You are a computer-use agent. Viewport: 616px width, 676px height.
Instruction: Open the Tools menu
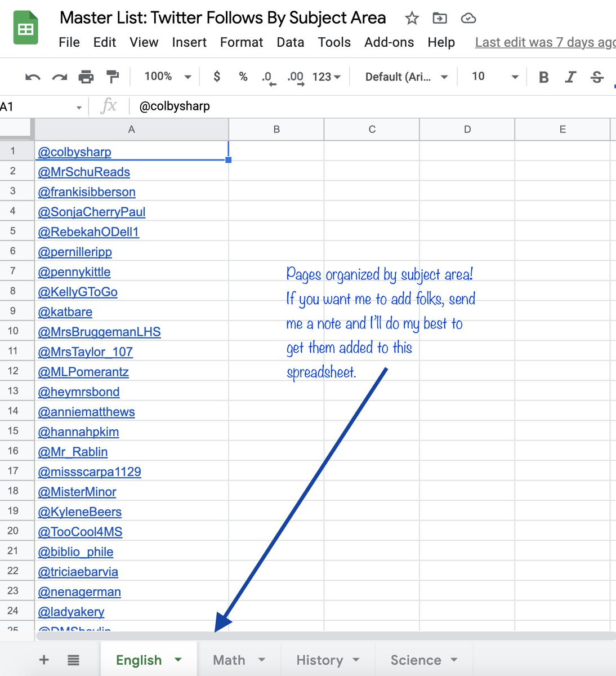334,42
